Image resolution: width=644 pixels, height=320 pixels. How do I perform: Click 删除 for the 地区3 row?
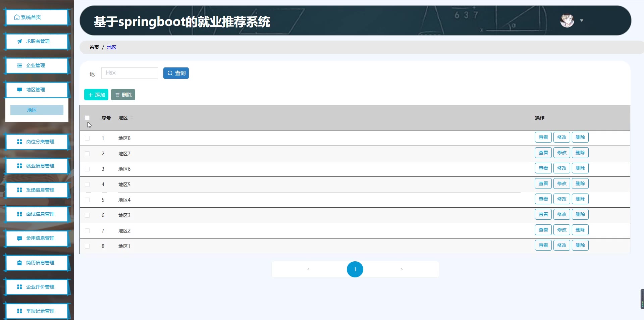coord(580,215)
